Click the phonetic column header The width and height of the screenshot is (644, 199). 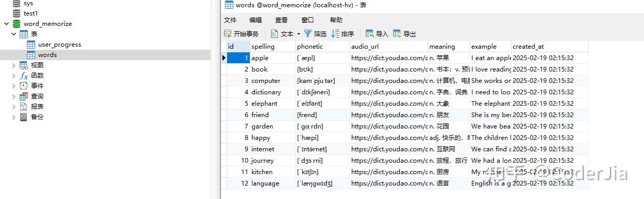(323, 46)
